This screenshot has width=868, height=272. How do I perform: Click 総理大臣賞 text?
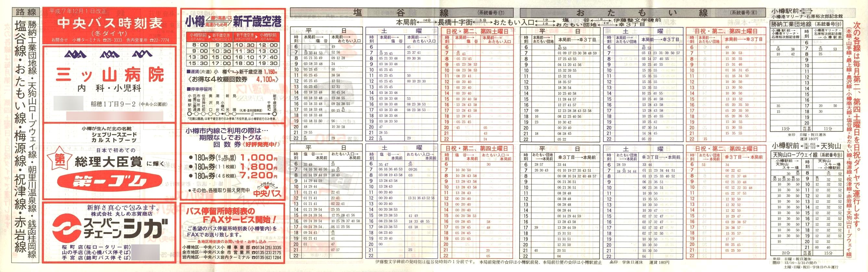pyautogui.click(x=109, y=162)
